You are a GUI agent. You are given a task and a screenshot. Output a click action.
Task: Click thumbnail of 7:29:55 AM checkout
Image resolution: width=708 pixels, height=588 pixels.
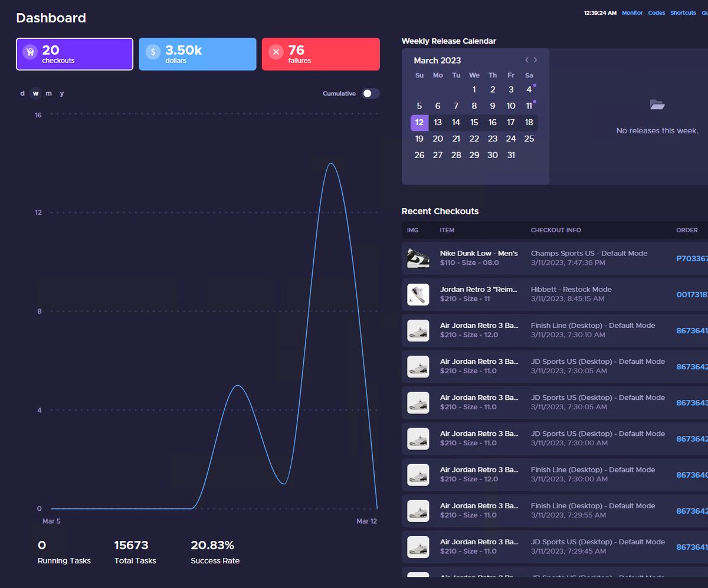point(418,511)
